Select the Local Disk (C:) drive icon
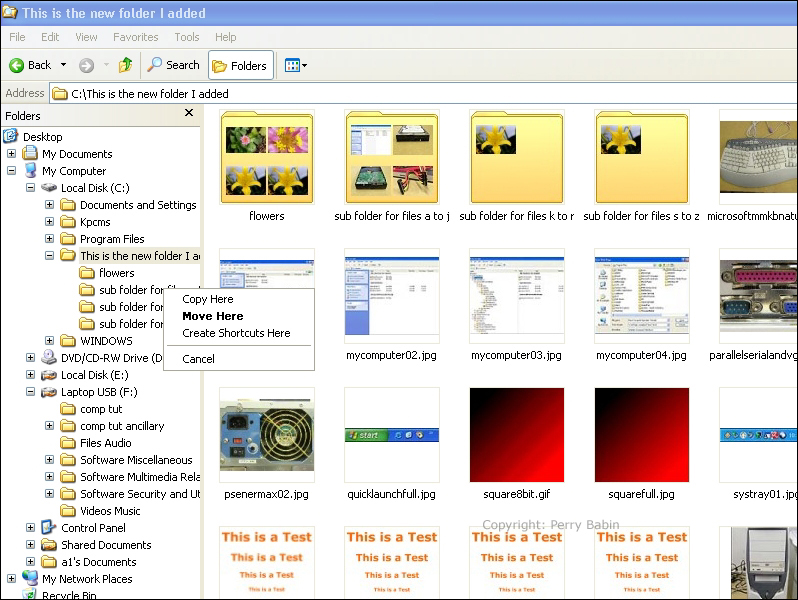This screenshot has height=600, width=798. pyautogui.click(x=49, y=188)
